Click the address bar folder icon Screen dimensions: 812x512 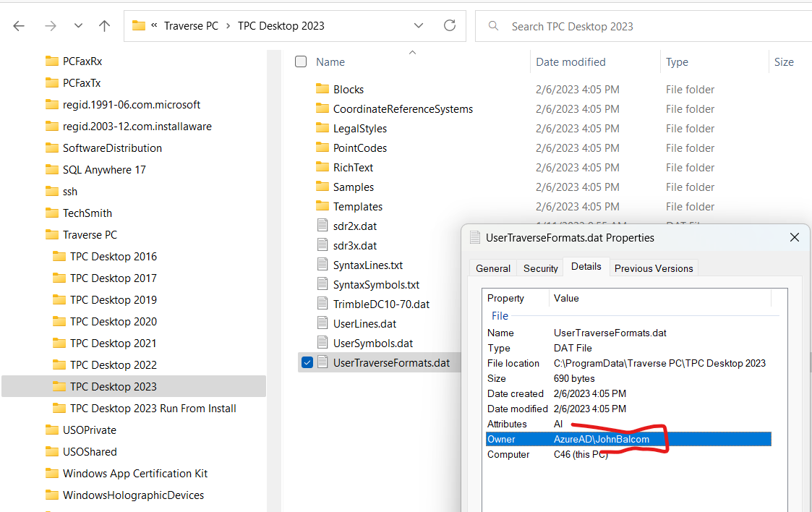coord(138,25)
